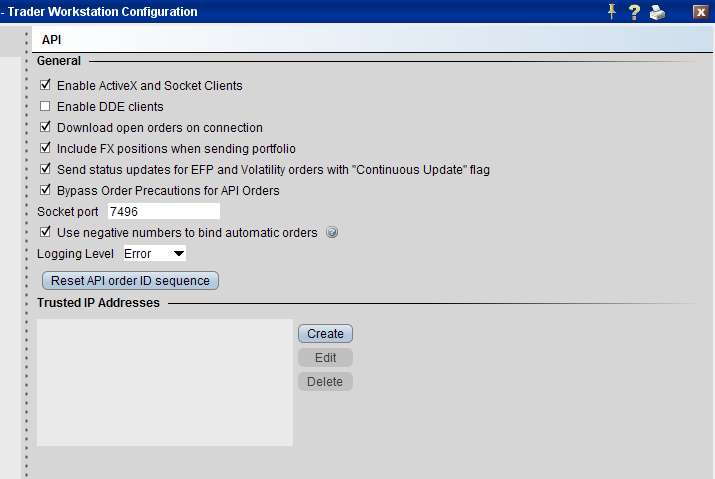Image resolution: width=715 pixels, height=479 pixels.
Task: Toggle Include FX positions when sending portfolio
Action: coord(44,149)
